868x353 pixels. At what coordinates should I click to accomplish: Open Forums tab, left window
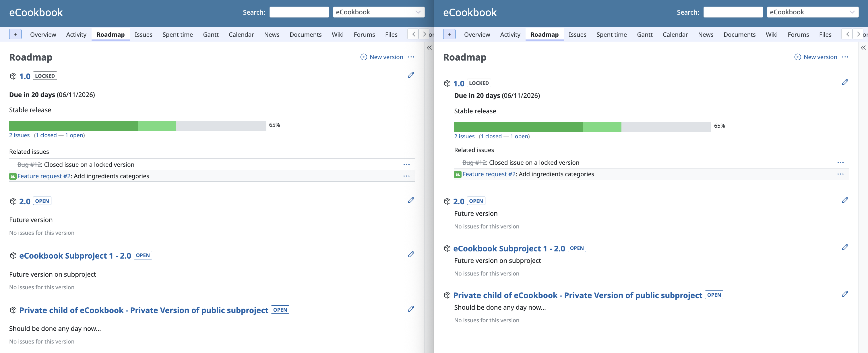[364, 35]
